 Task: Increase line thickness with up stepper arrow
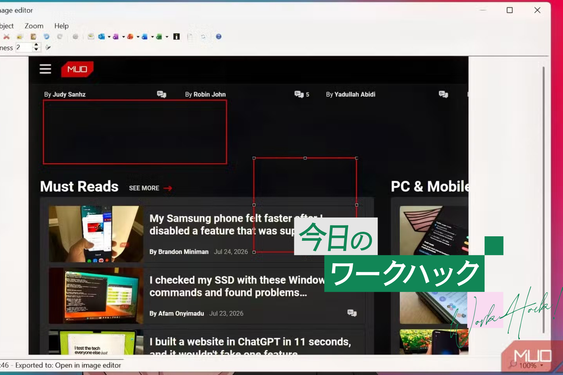(36, 45)
